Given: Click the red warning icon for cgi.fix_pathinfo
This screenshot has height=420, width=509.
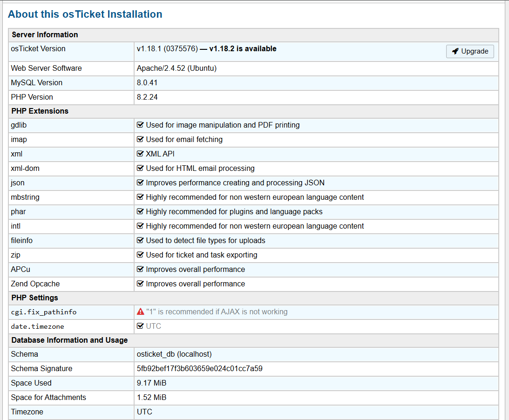Looking at the screenshot, I should tap(140, 312).
